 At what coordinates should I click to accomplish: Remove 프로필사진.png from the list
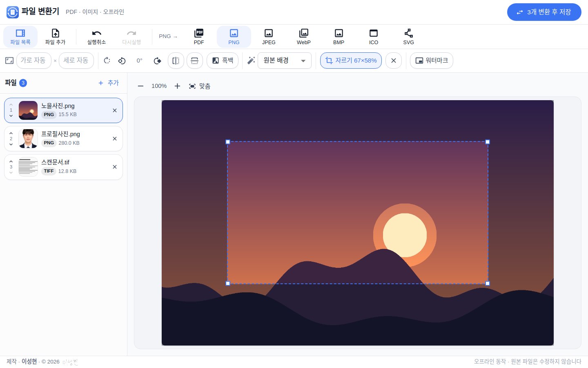click(x=115, y=139)
